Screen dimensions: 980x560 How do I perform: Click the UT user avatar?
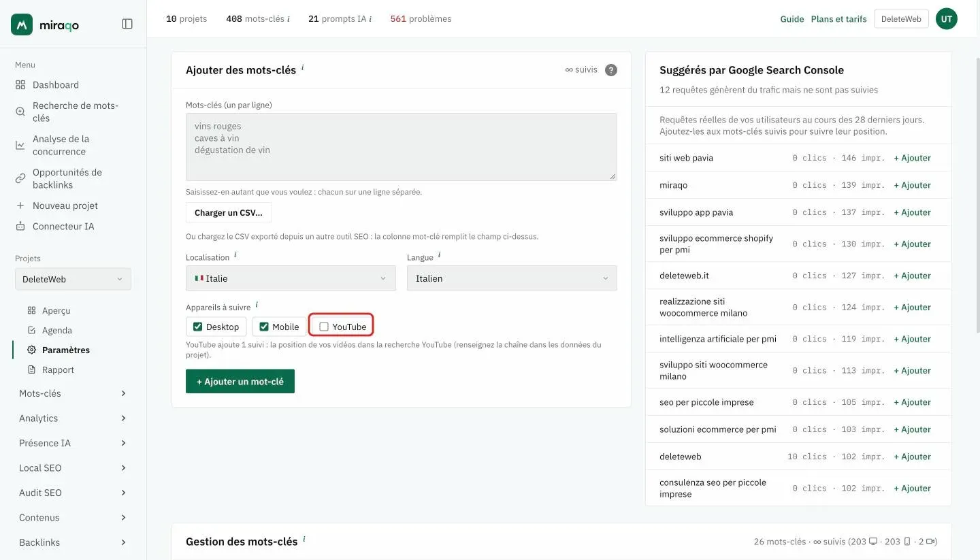947,19
